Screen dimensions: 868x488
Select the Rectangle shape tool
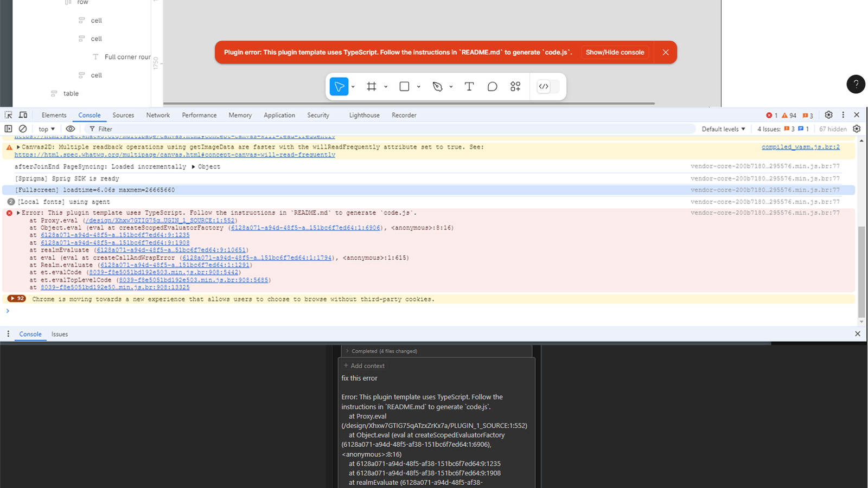click(x=404, y=87)
